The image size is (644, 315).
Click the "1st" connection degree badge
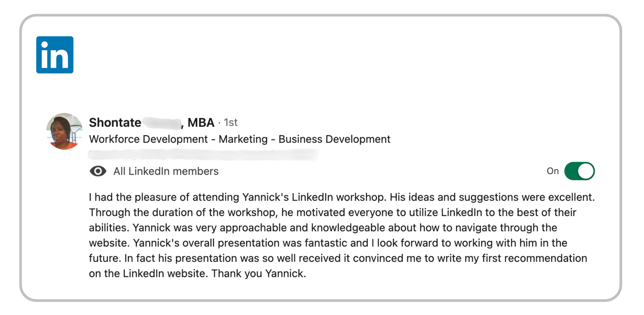tap(230, 123)
